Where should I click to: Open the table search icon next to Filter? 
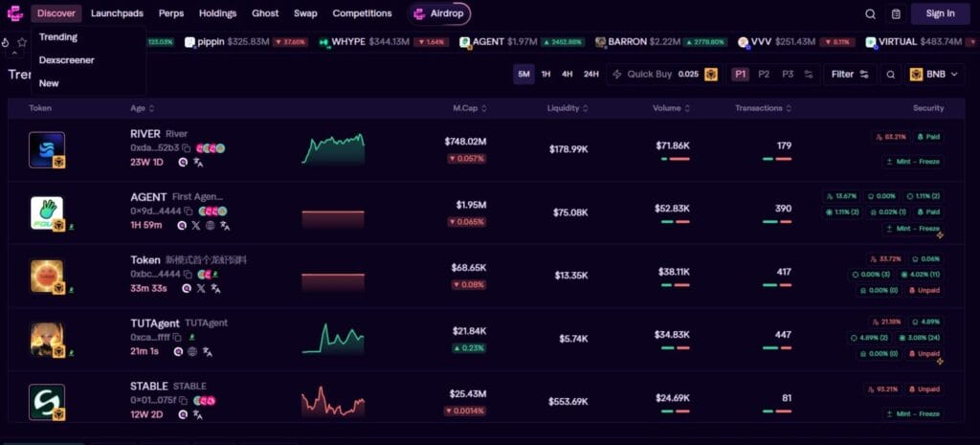click(x=891, y=75)
